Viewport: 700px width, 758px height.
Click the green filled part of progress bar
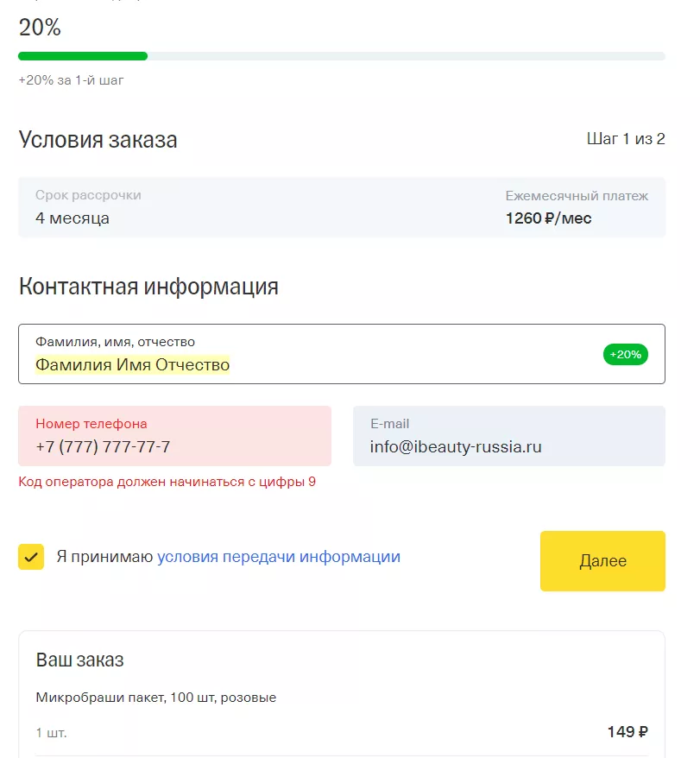[83, 56]
